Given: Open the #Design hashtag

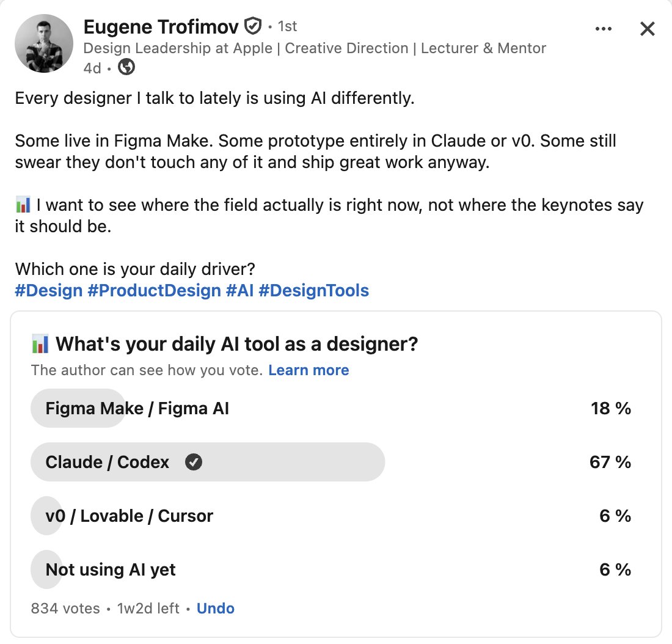Looking at the screenshot, I should point(48,290).
